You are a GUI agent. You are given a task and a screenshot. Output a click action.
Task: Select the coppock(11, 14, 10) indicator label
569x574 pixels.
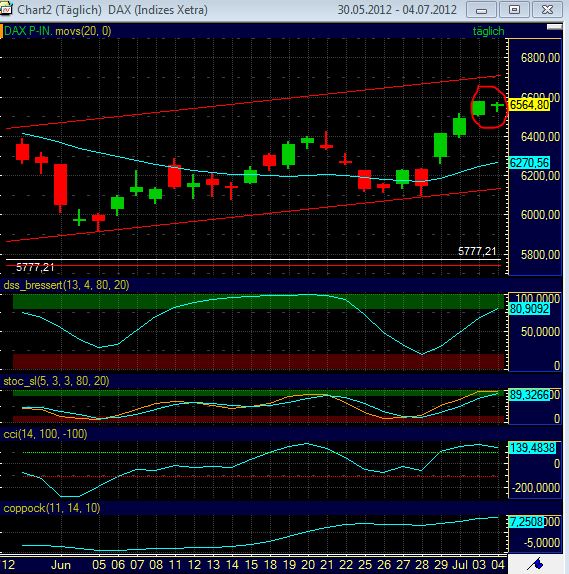pos(52,508)
